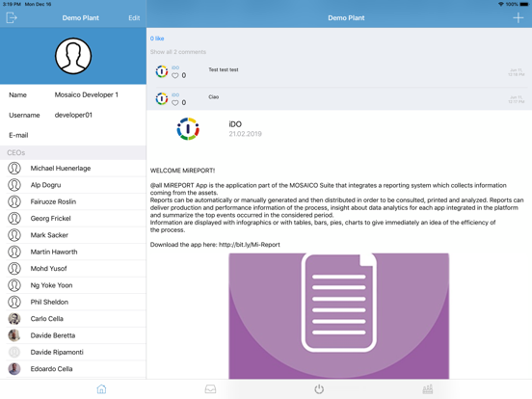
Task: Click the Davide Beretta name
Action: pyautogui.click(x=53, y=335)
